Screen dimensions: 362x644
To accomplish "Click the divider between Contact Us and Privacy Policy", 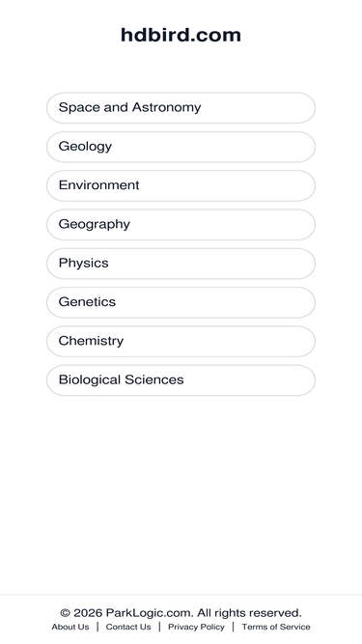I will (x=159, y=627).
